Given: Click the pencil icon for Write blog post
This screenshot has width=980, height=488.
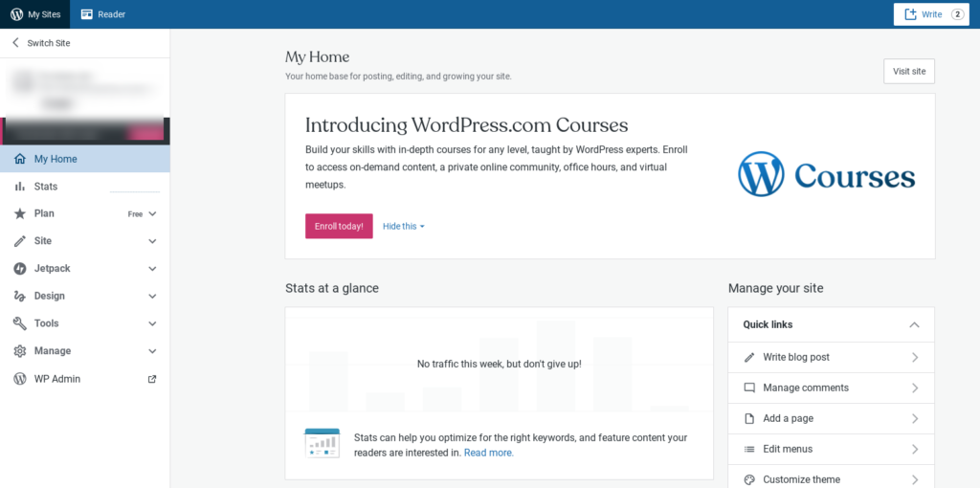Looking at the screenshot, I should (749, 358).
